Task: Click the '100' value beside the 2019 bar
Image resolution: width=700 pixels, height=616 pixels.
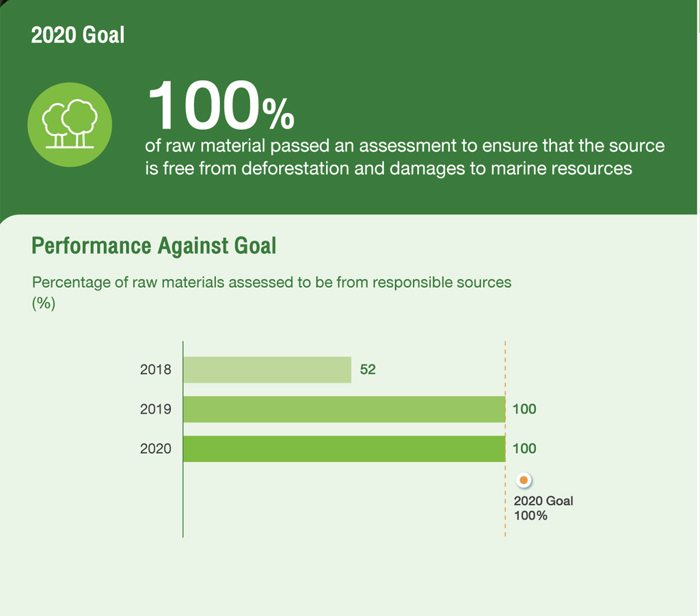Action: click(x=524, y=409)
